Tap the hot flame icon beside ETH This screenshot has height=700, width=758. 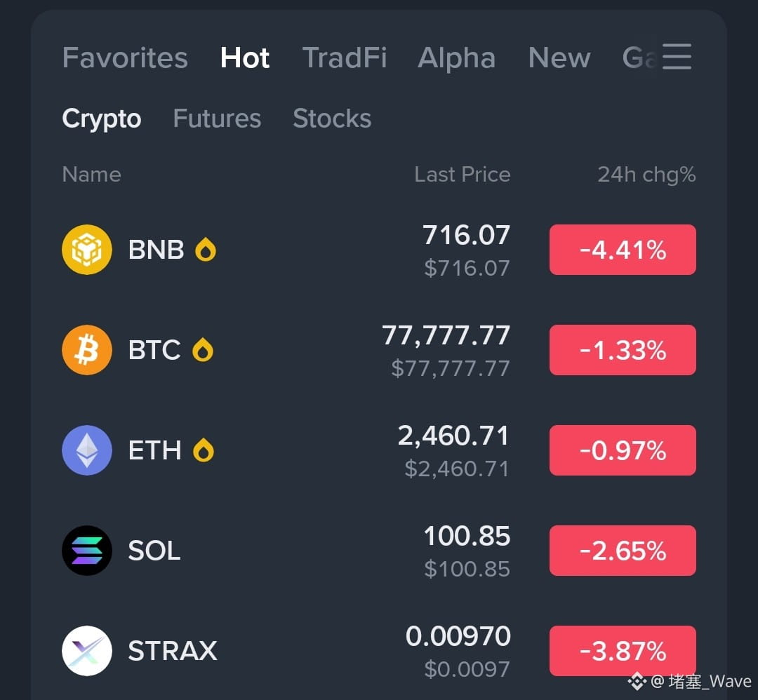(x=204, y=450)
